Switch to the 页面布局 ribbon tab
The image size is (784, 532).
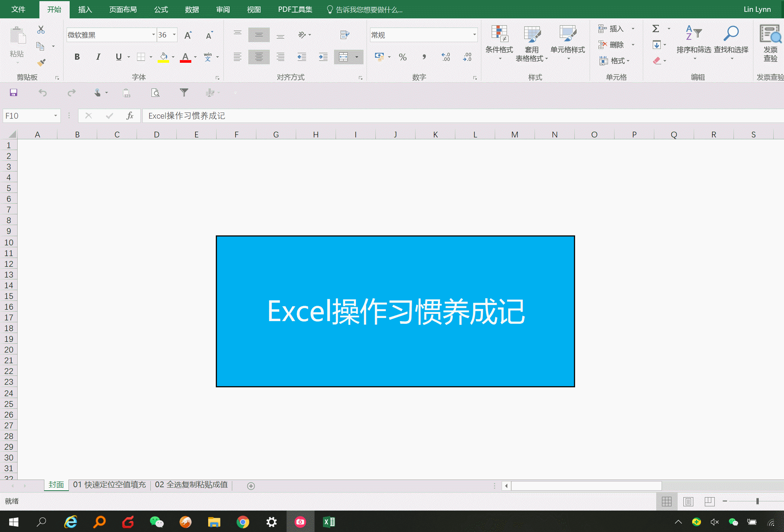123,10
